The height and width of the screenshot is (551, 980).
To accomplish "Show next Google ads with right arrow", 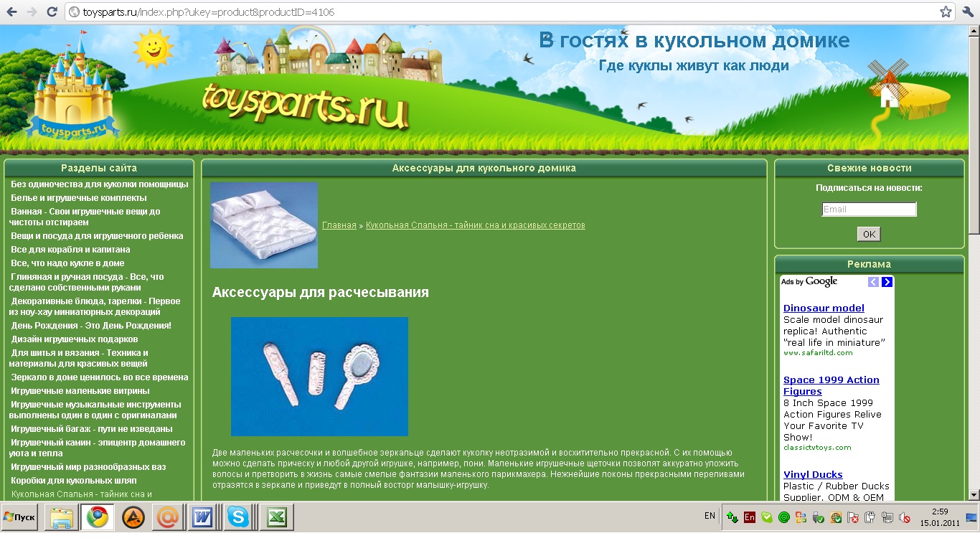I will tap(887, 282).
